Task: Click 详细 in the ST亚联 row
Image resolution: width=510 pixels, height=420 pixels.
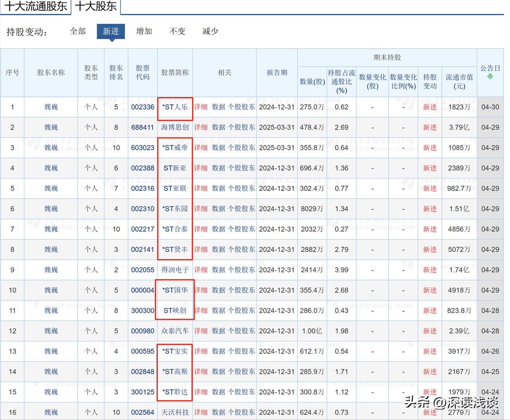Action: pyautogui.click(x=201, y=188)
